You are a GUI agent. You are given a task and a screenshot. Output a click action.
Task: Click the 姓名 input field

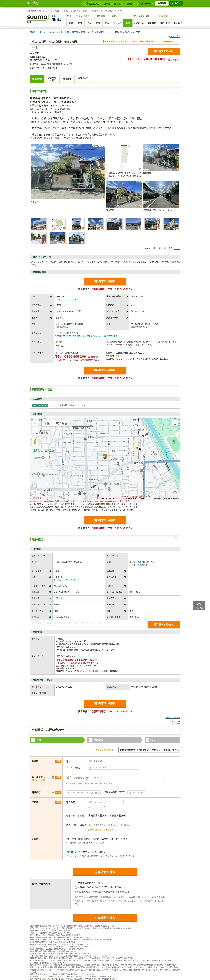coord(113,761)
